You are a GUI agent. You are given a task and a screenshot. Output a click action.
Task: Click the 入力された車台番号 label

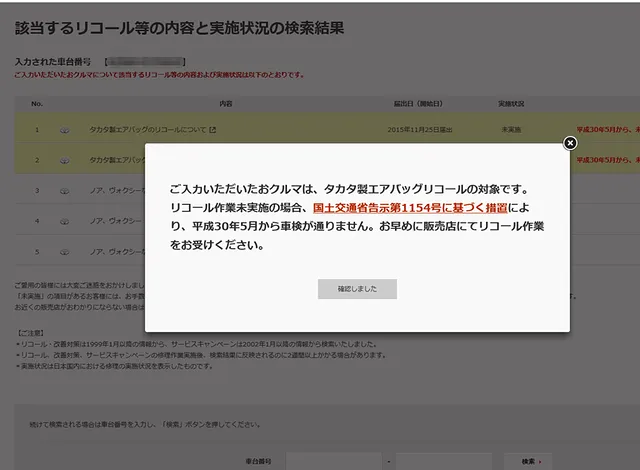53,62
